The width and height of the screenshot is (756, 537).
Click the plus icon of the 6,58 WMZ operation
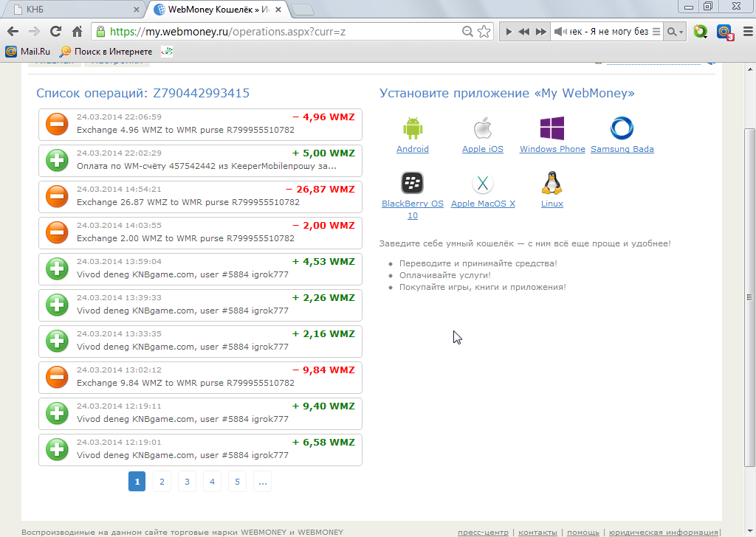[x=57, y=449]
